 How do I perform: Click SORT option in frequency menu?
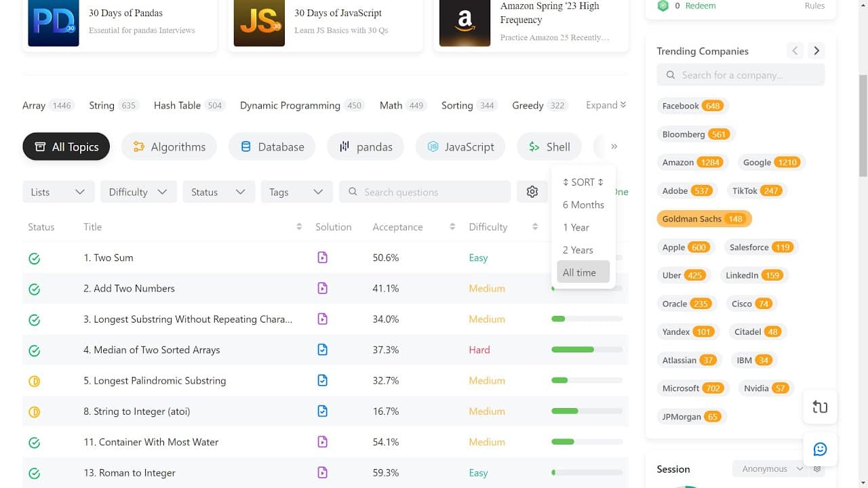point(583,182)
